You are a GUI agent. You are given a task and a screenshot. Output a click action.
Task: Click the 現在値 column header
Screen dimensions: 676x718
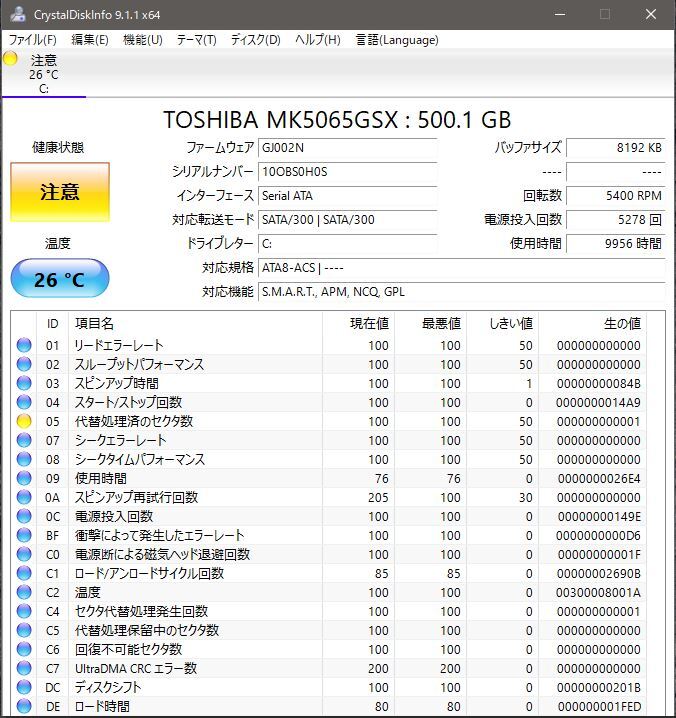coord(358,324)
